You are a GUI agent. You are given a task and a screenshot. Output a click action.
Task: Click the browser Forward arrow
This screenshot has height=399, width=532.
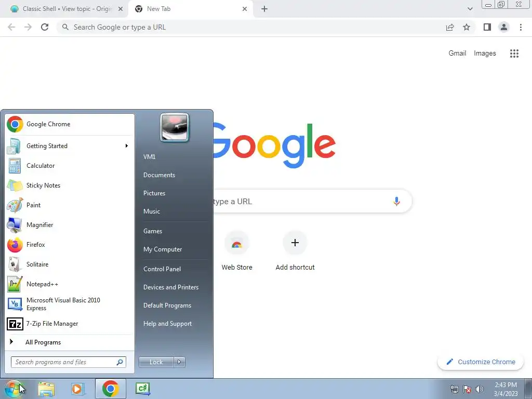pyautogui.click(x=28, y=27)
